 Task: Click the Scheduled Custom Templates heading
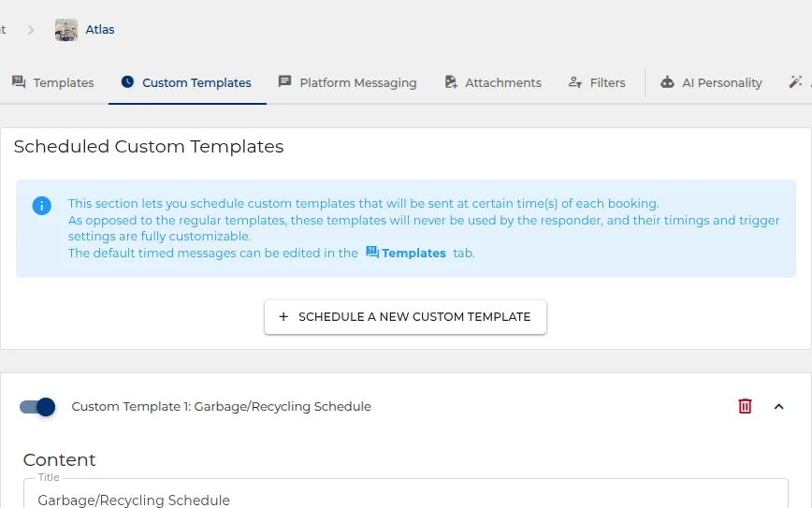click(x=149, y=147)
